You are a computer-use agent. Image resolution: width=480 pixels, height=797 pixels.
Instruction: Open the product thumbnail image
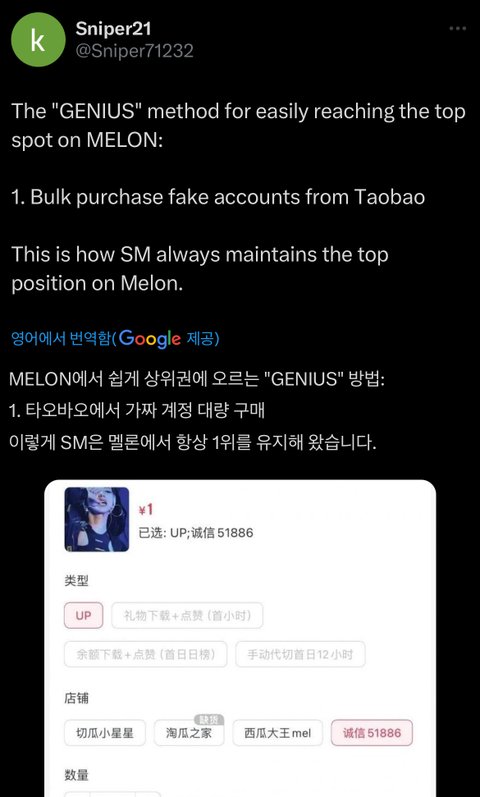point(97,519)
